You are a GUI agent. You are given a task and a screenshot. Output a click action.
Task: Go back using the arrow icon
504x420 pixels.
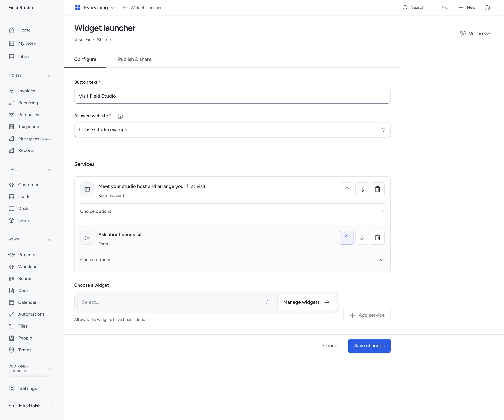pyautogui.click(x=125, y=8)
